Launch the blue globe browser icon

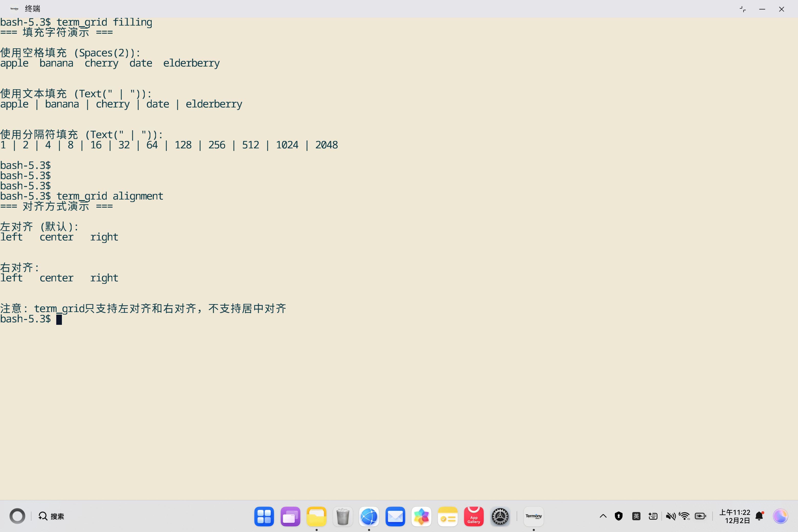coord(369,516)
